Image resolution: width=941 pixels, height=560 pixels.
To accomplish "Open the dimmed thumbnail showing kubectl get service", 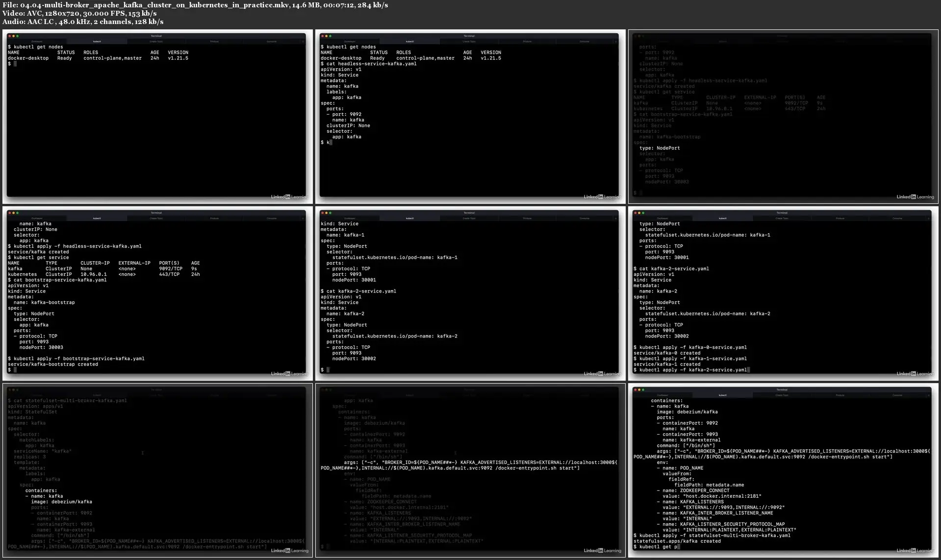I will click(783, 117).
